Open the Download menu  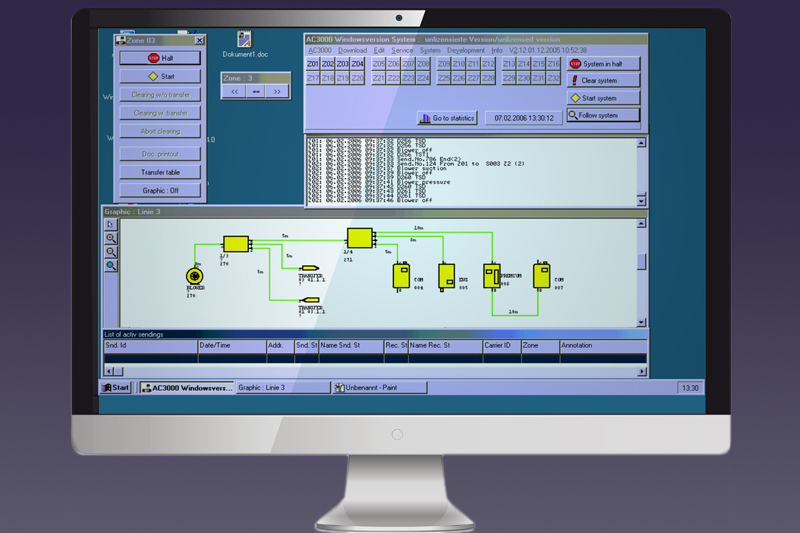click(x=353, y=50)
